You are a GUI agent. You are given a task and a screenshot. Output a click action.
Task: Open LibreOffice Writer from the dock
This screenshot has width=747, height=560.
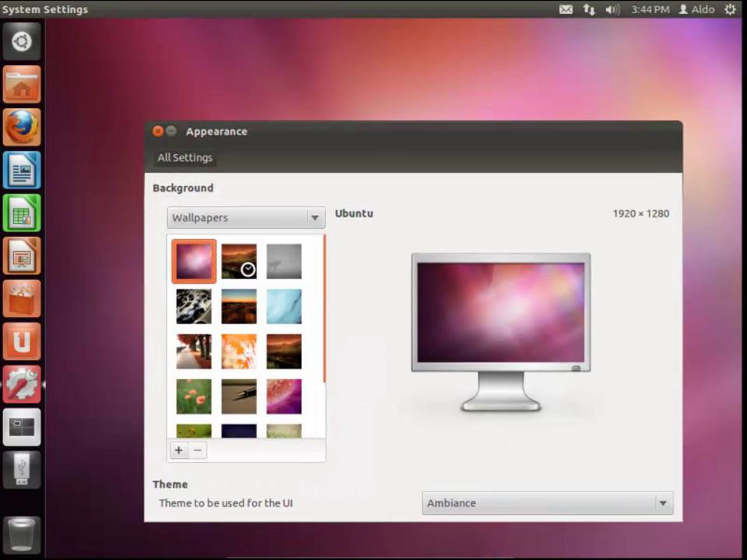[21, 170]
